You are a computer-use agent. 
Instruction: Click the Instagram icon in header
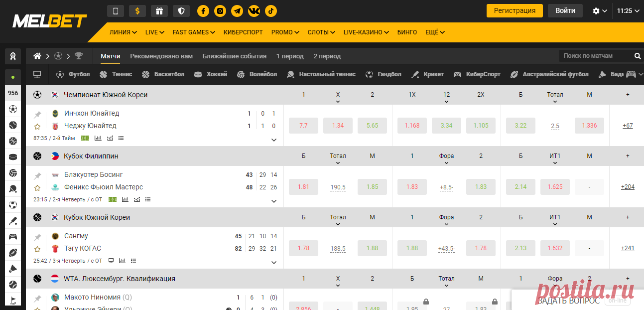220,11
